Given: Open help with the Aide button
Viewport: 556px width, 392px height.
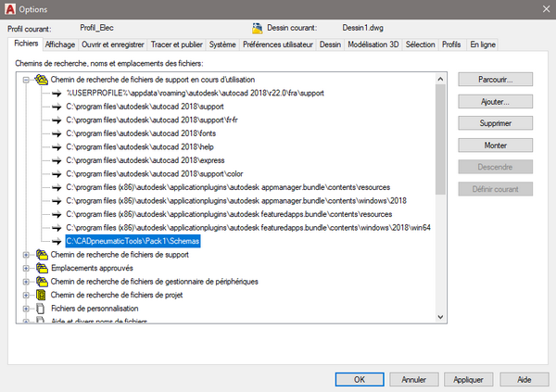Looking at the screenshot, I should (524, 380).
